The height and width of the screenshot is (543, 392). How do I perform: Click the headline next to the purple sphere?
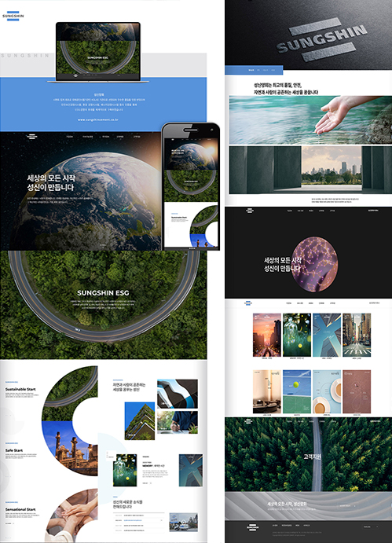(282, 265)
